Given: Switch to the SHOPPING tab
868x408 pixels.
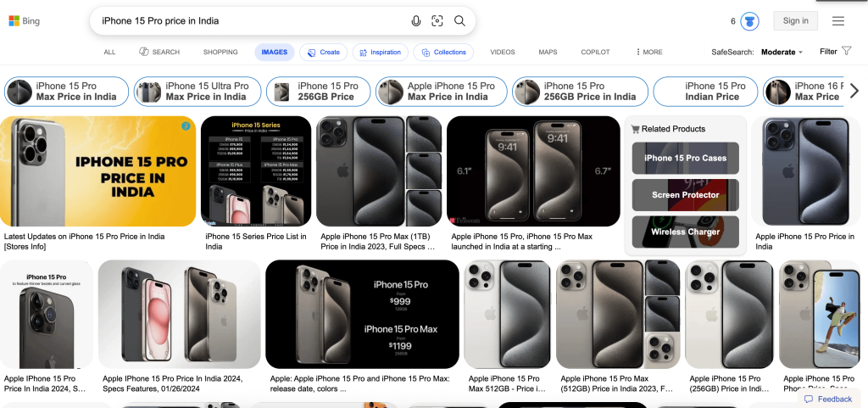Looking at the screenshot, I should pyautogui.click(x=220, y=52).
